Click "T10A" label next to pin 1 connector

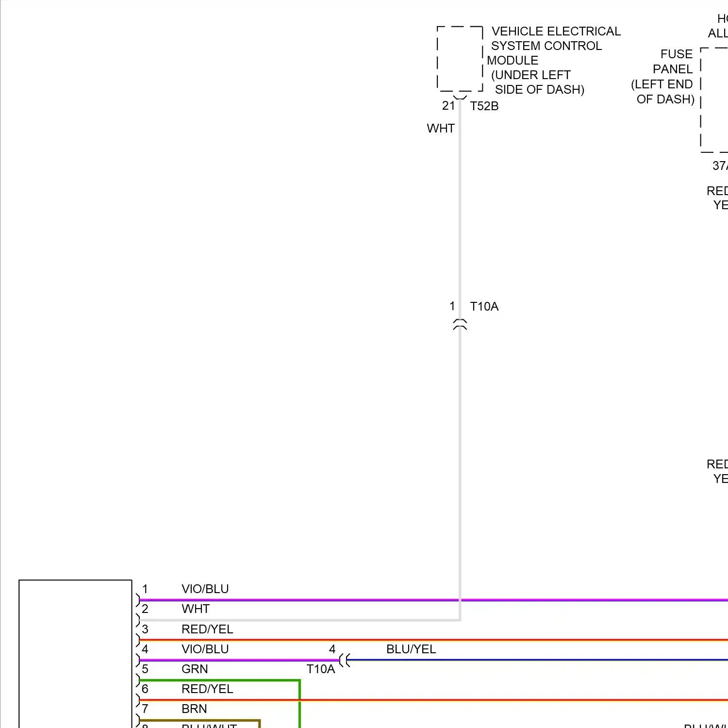click(x=484, y=307)
